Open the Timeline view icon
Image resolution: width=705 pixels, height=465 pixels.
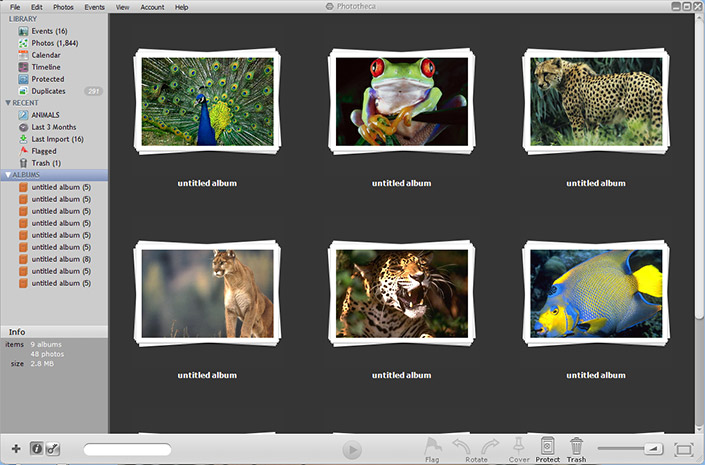pyautogui.click(x=23, y=67)
